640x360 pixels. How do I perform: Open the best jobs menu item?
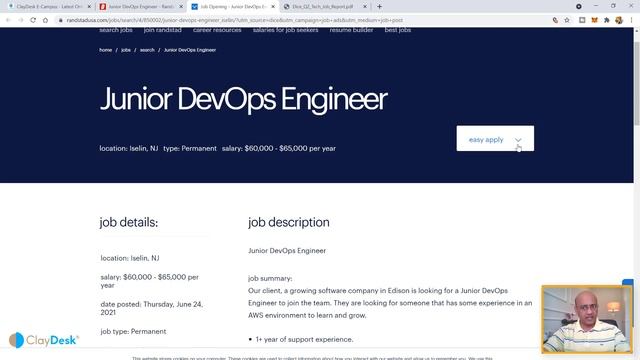(398, 30)
